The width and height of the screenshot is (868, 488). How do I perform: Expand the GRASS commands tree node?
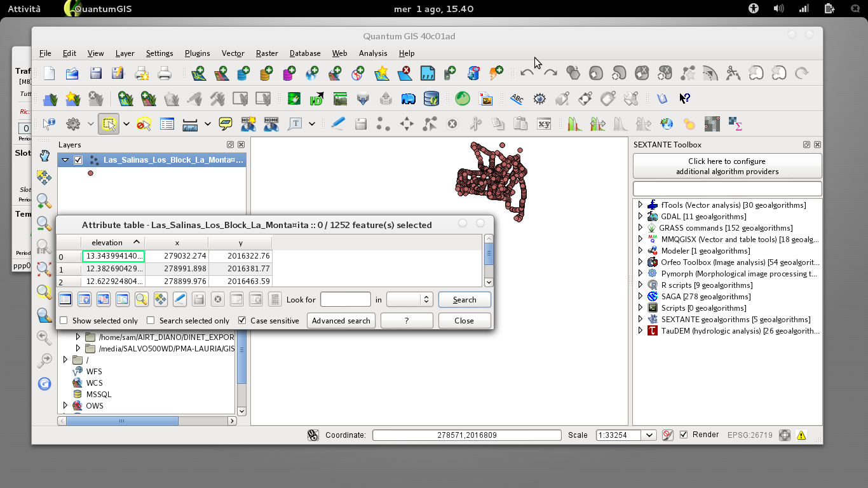[x=641, y=227]
